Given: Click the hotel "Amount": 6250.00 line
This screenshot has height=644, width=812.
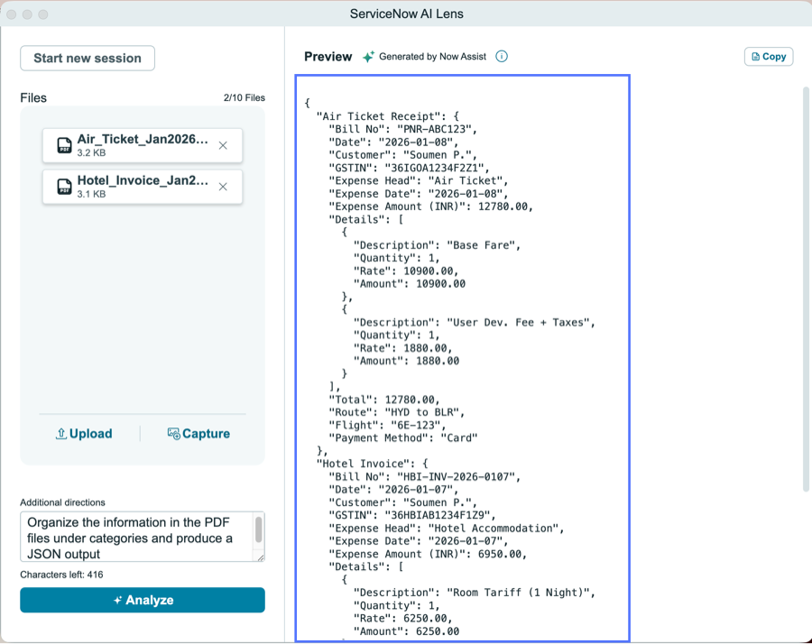Looking at the screenshot, I should pos(407,631).
